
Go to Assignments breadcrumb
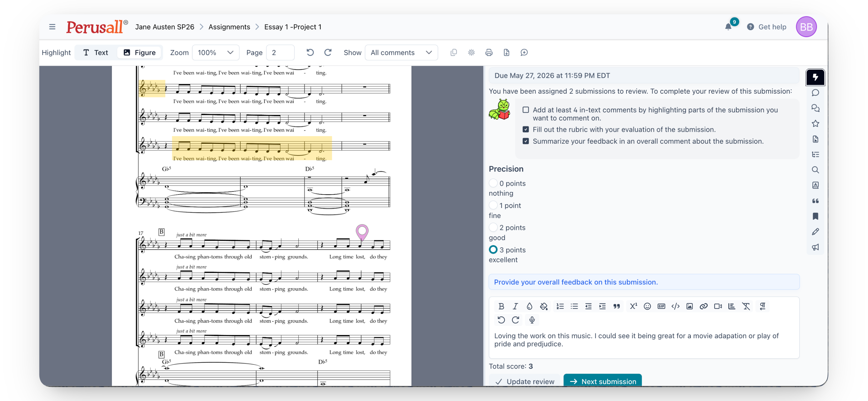(229, 27)
